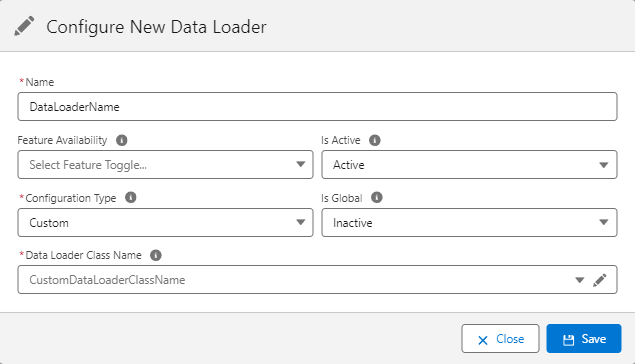Open the Configuration Type dropdown showing Custom
Image resolution: width=635 pixels, height=364 pixels.
click(x=165, y=222)
